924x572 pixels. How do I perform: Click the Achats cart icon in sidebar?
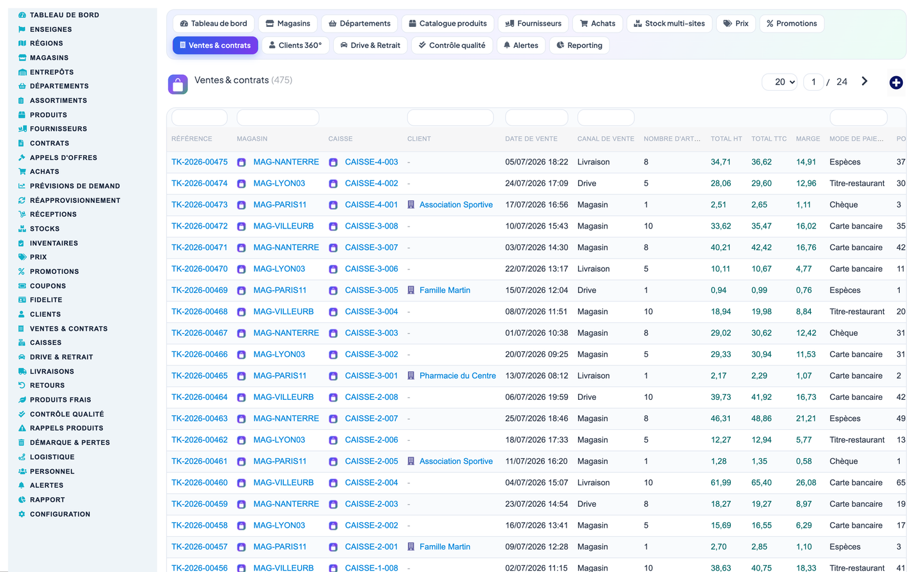(22, 171)
